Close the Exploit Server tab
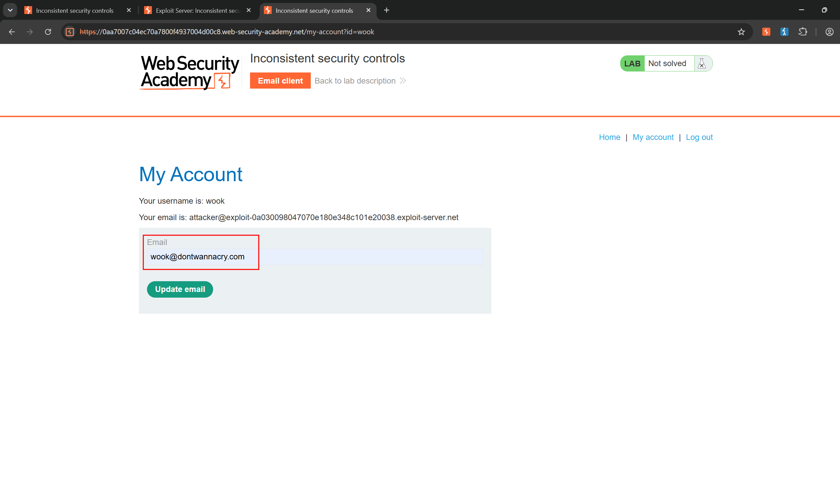Image resolution: width=840 pixels, height=504 pixels. [249, 10]
